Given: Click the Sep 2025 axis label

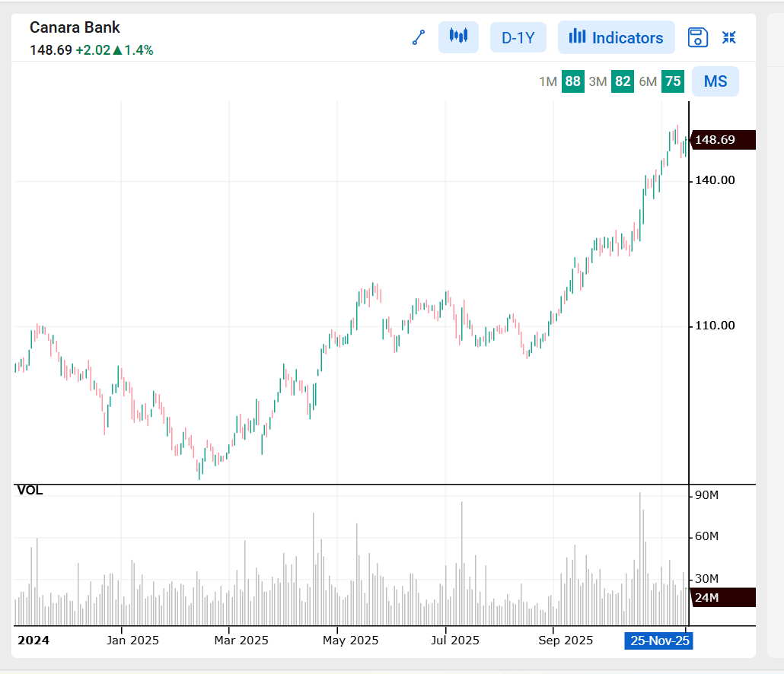Looking at the screenshot, I should click(x=566, y=641).
